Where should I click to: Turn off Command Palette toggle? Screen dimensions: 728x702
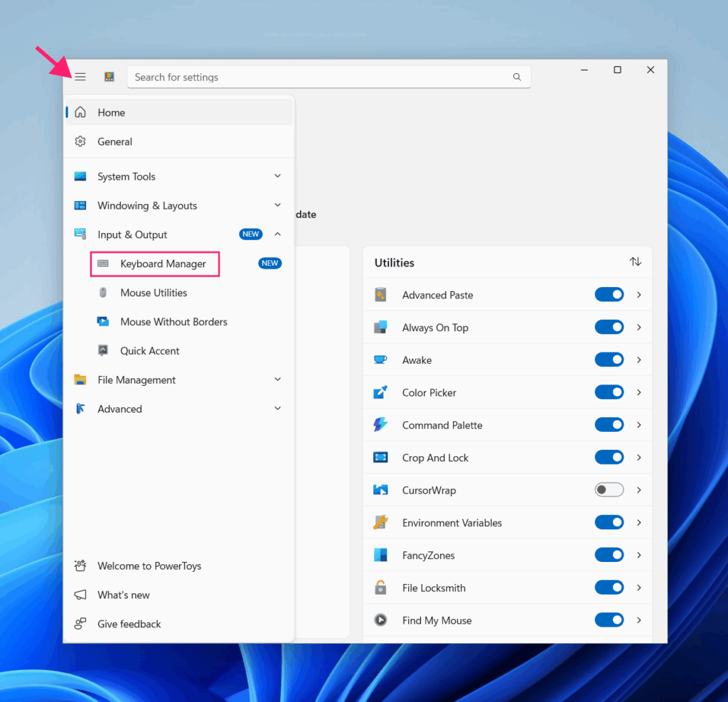coord(609,425)
